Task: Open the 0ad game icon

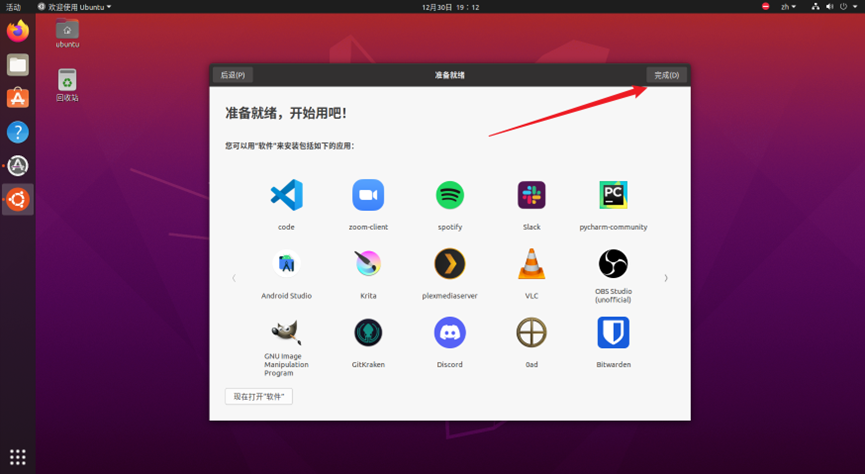Action: pyautogui.click(x=531, y=333)
